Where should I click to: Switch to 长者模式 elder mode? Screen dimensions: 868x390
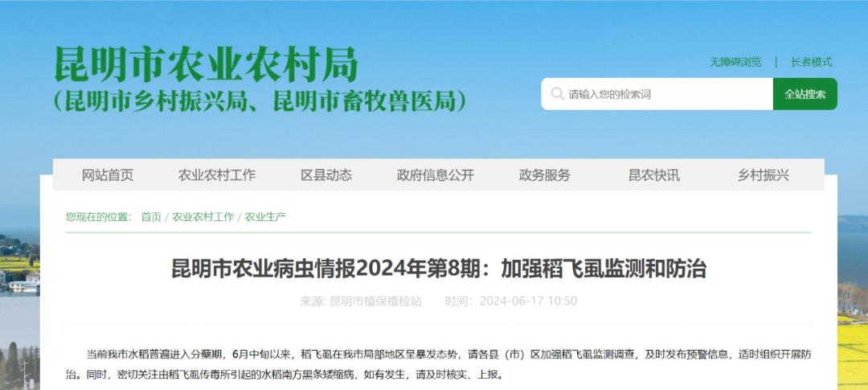coord(811,62)
